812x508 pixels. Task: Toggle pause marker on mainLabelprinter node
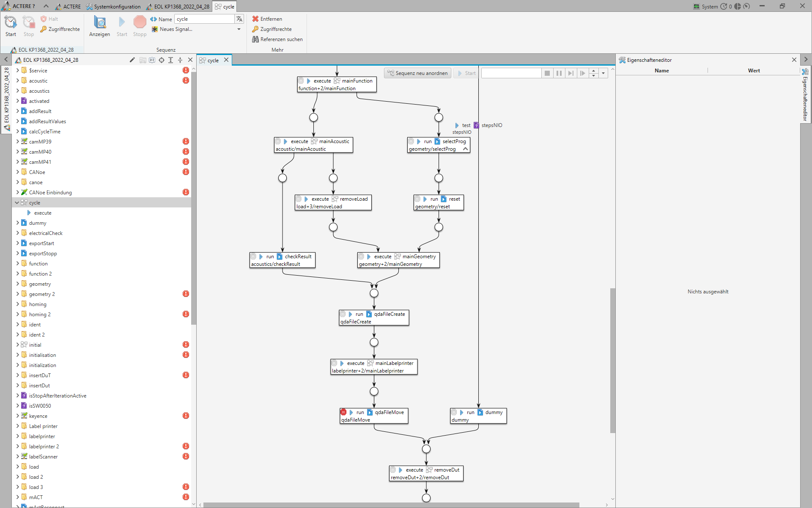334,363
